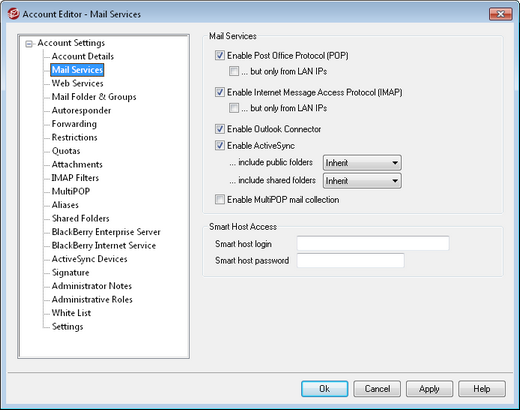Click the MDaemon app icon in title bar

(13, 14)
